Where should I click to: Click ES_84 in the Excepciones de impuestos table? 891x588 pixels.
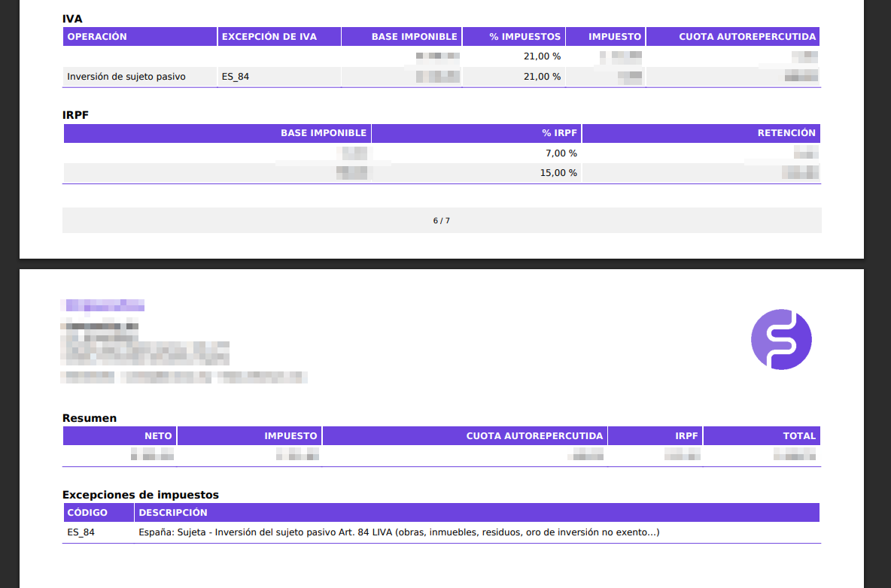pos(81,532)
